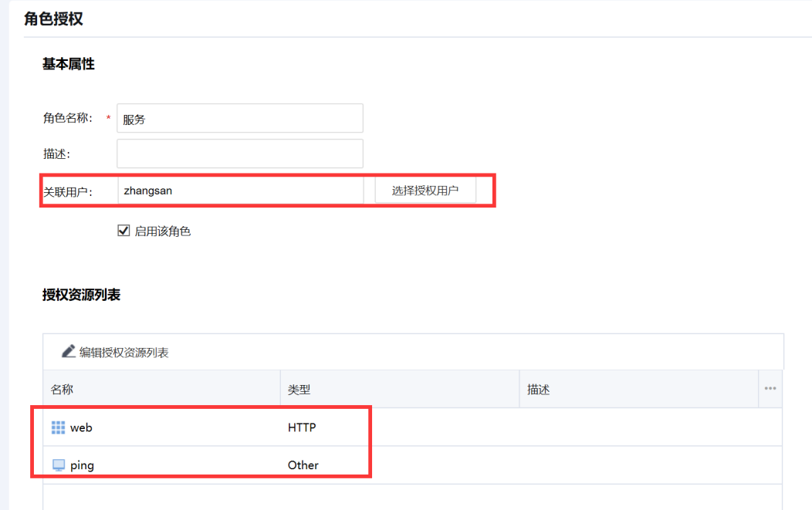Click the grid icon beside web

pos(58,427)
